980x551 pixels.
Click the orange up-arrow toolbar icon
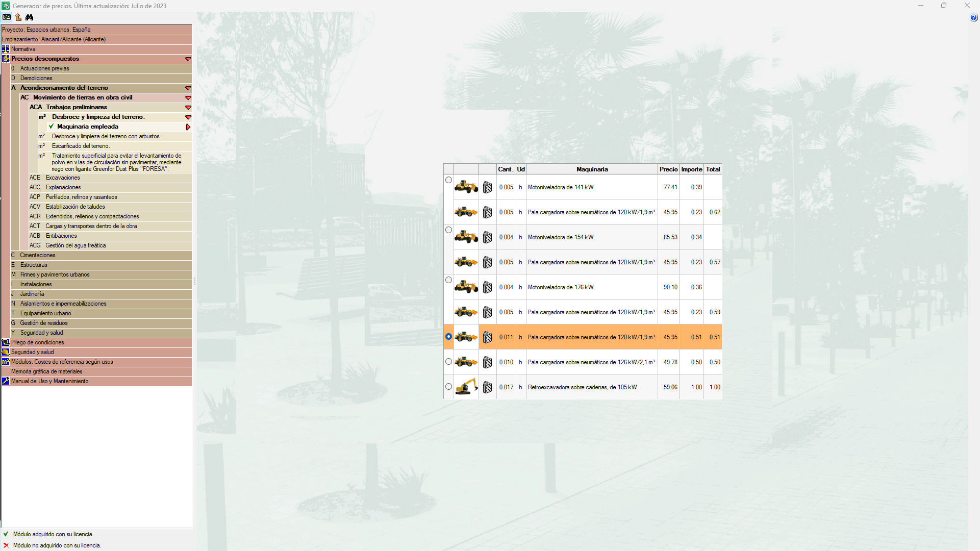point(18,17)
